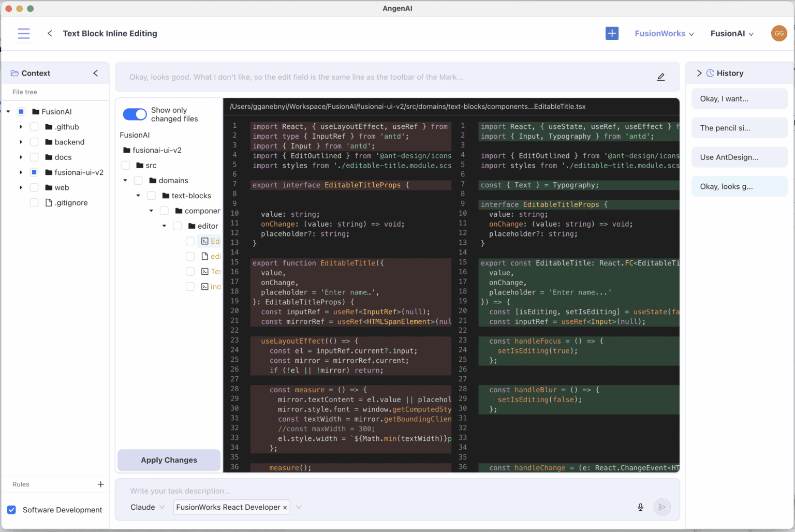Add a new rule with the plus icon
The width and height of the screenshot is (795, 532).
[100, 484]
